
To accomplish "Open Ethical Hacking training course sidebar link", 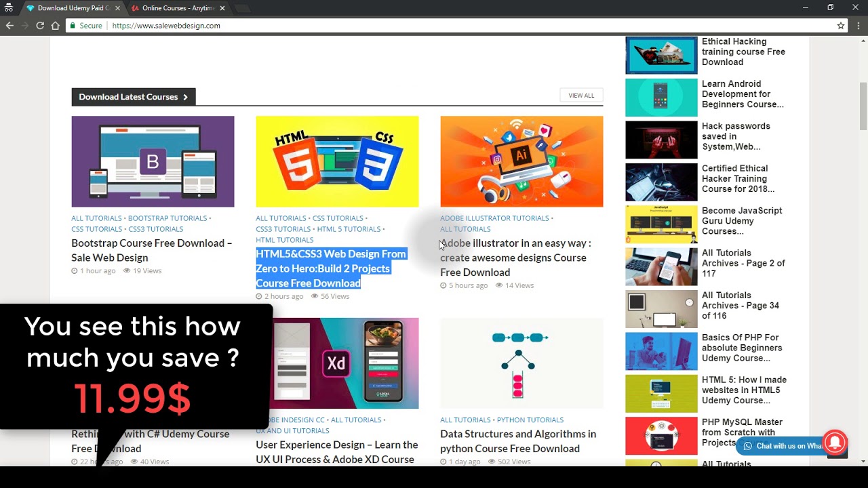I will [x=743, y=52].
